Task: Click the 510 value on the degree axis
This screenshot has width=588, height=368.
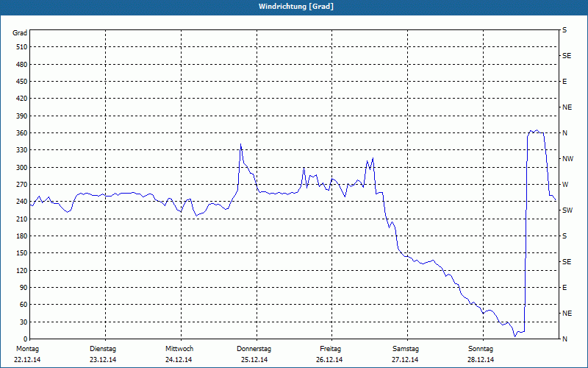Action: tap(21, 47)
